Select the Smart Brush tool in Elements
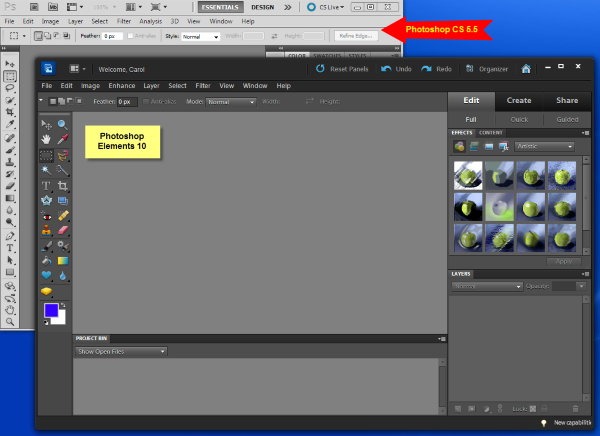 click(63, 246)
